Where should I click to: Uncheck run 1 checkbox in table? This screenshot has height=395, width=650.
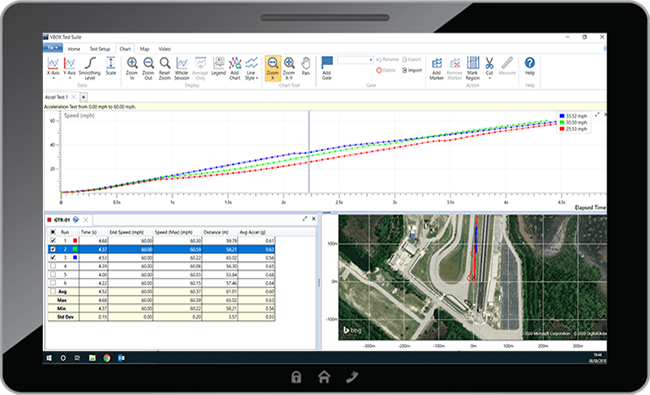(53, 240)
